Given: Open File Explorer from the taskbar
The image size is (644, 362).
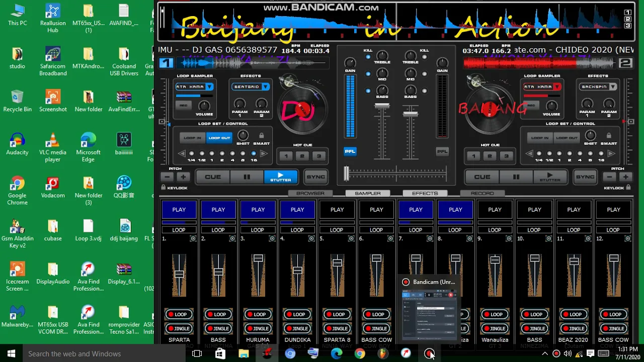Looking at the screenshot, I should pos(244,353).
